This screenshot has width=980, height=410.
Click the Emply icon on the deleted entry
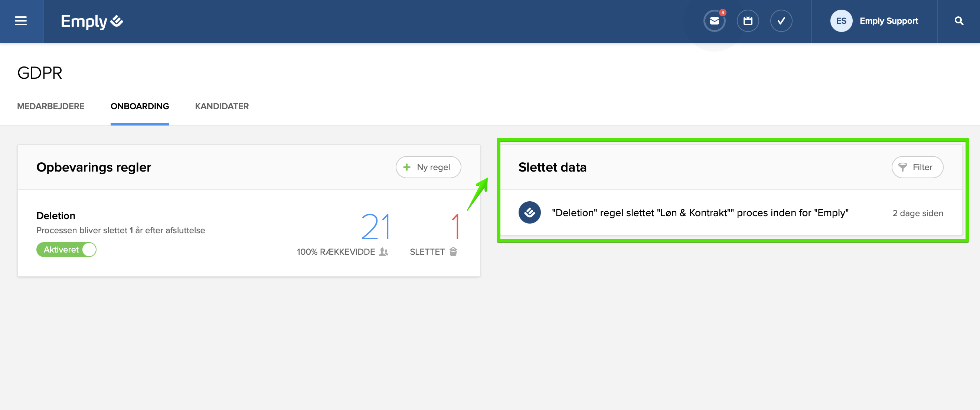coord(529,212)
